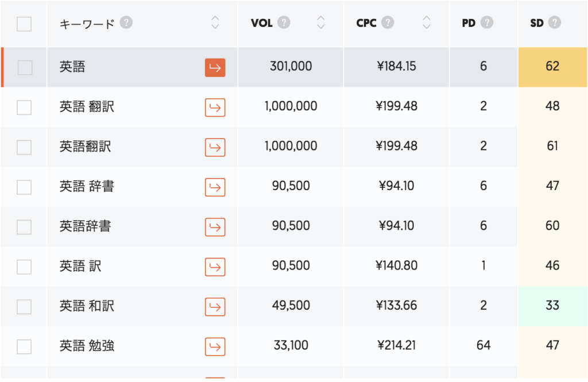
Task: Click the SD question mark icon
Action: [x=554, y=23]
